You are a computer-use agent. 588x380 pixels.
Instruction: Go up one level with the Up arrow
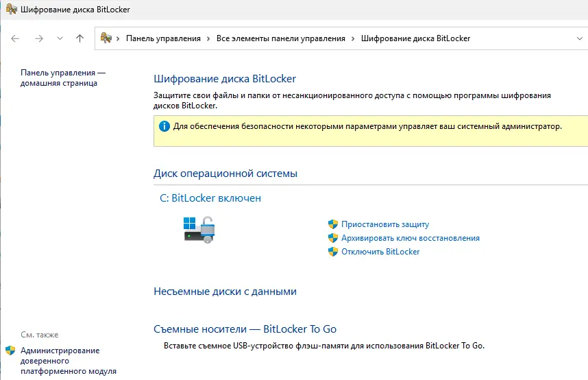(79, 38)
